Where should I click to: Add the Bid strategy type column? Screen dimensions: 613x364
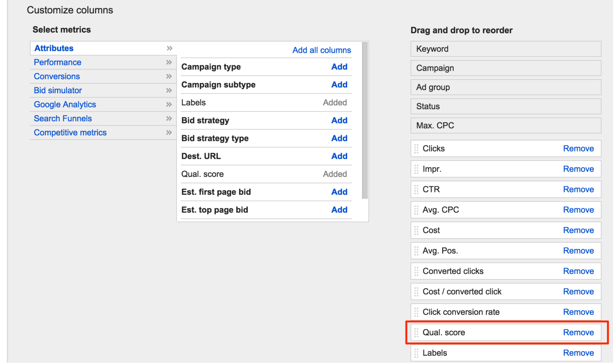[339, 138]
